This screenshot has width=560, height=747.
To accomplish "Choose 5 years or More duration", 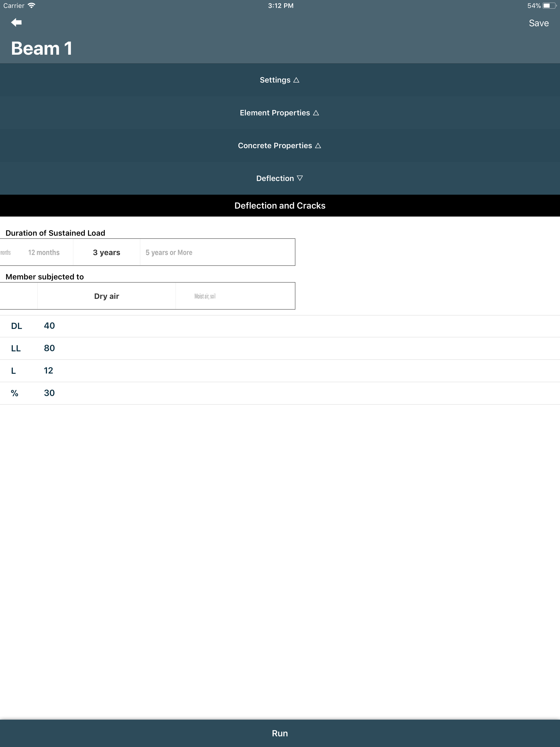I will tap(169, 253).
